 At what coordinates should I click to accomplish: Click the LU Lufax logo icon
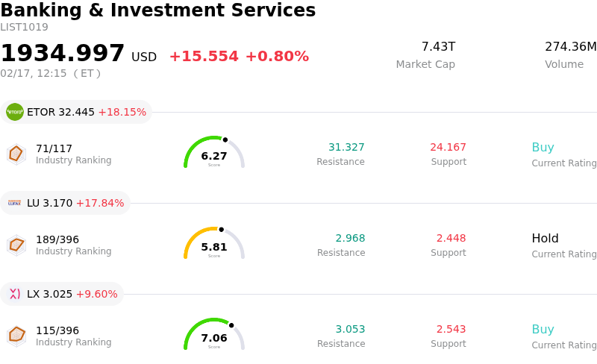pyautogui.click(x=15, y=203)
